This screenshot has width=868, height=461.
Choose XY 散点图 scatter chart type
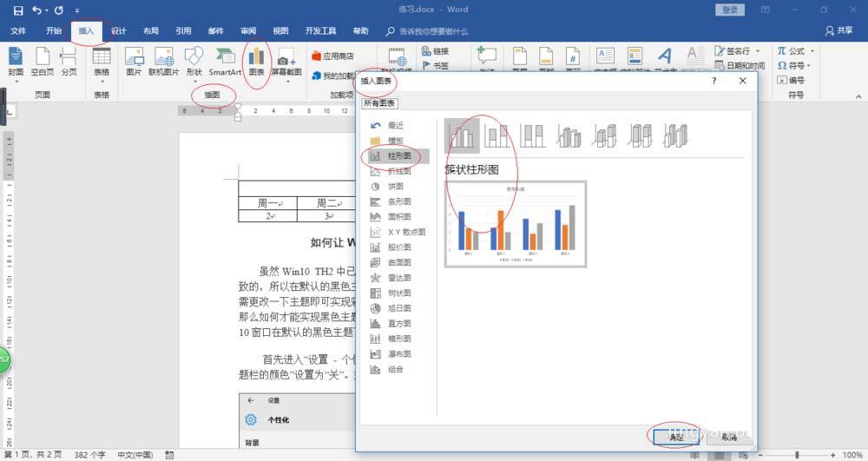398,232
